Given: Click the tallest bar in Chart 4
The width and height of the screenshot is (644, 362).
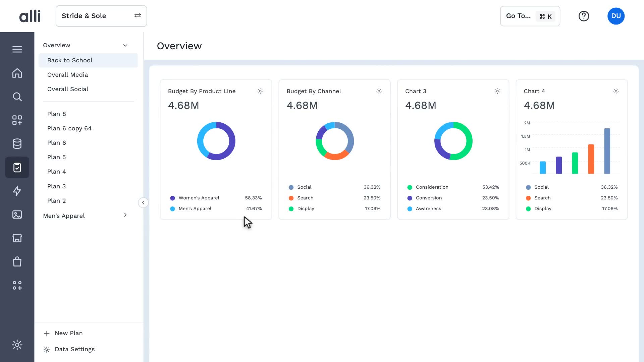Looking at the screenshot, I should pyautogui.click(x=607, y=151).
